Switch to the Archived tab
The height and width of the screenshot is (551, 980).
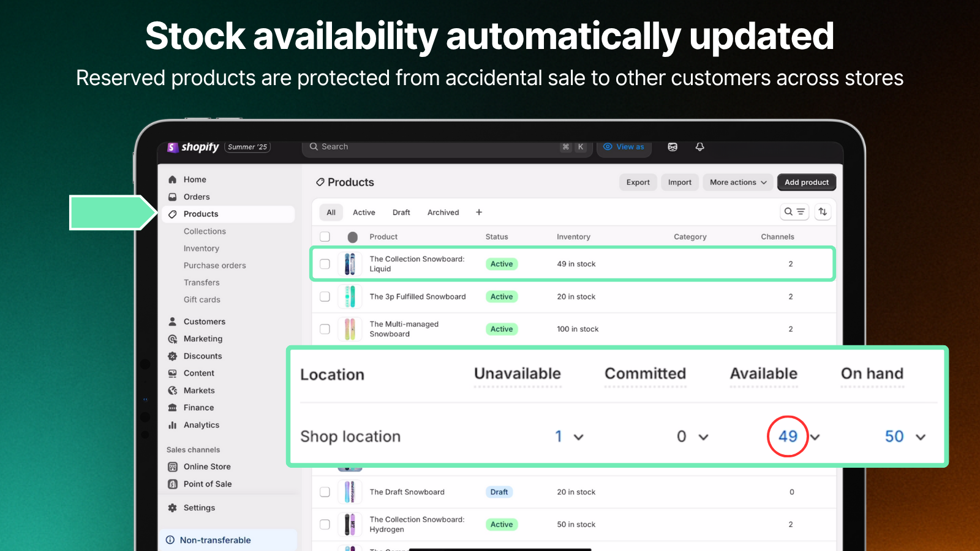443,212
